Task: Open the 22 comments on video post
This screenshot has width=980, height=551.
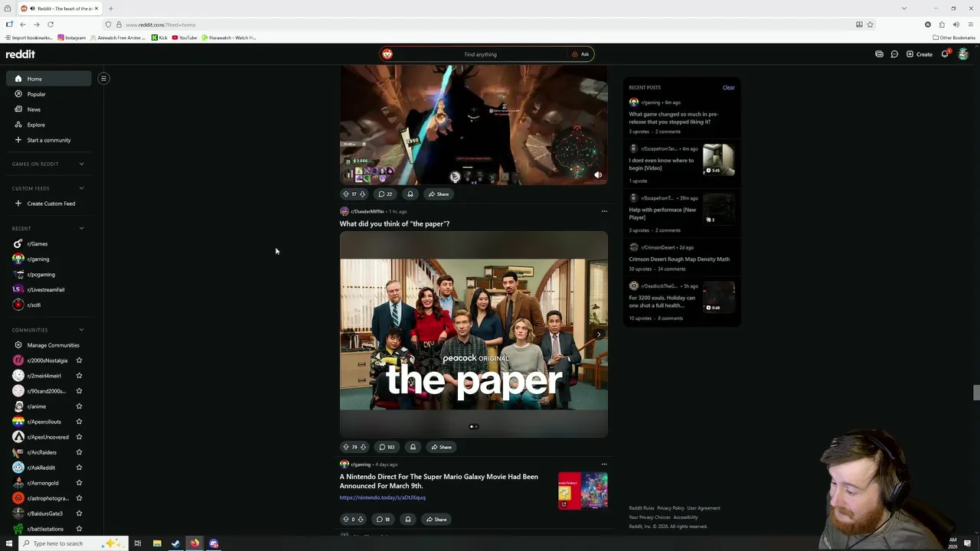Action: point(385,194)
